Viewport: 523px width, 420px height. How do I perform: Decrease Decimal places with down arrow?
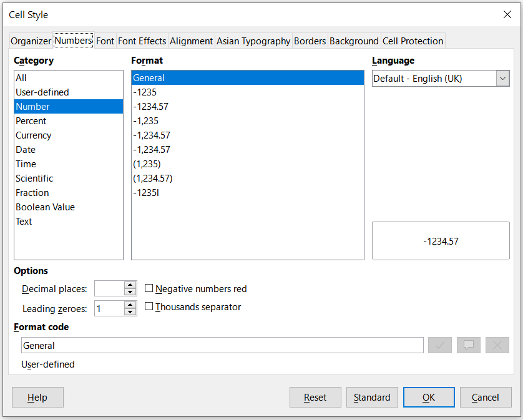coord(130,292)
